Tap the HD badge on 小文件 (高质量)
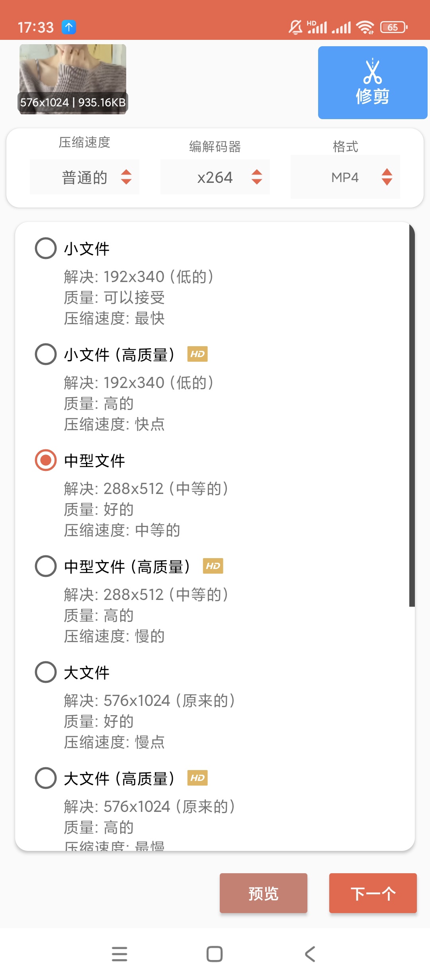The height and width of the screenshot is (980, 430). (x=197, y=354)
